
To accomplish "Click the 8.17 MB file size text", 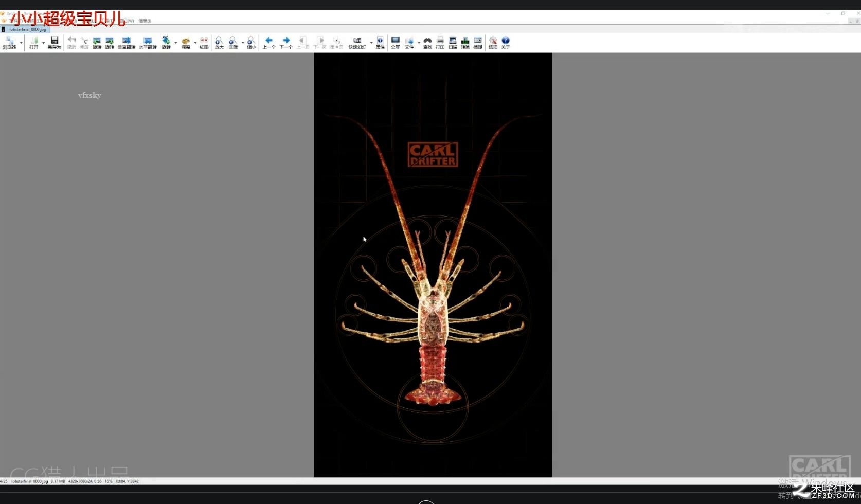I will [58, 481].
